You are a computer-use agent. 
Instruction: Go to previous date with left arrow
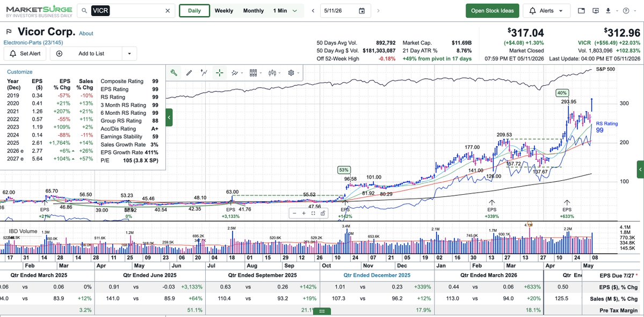point(313,11)
